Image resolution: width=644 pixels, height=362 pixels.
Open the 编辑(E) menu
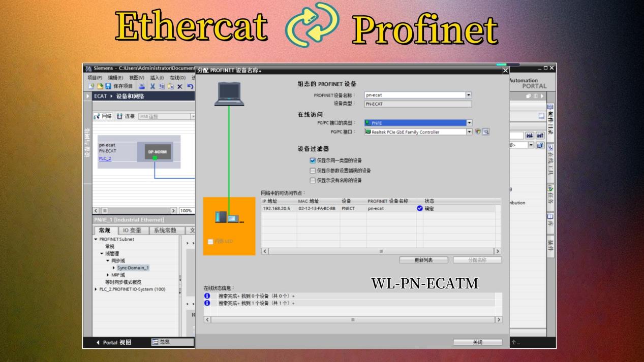click(x=116, y=78)
